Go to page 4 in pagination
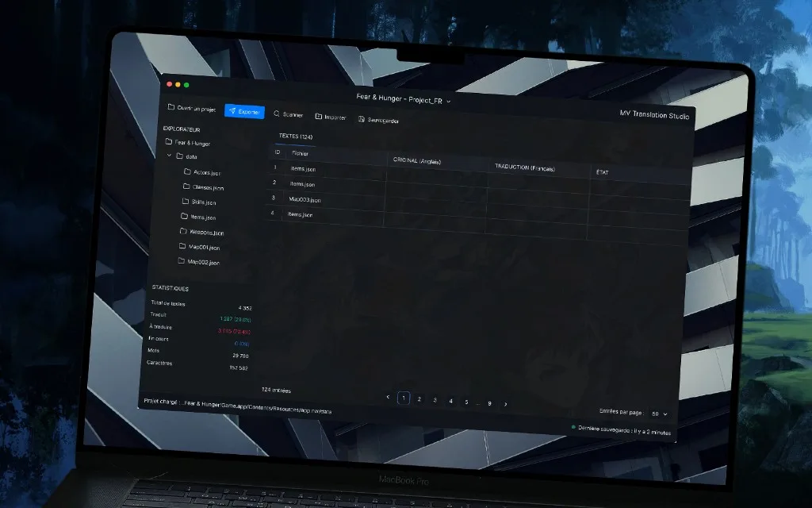Screen dimensions: 812x508 tap(450, 401)
